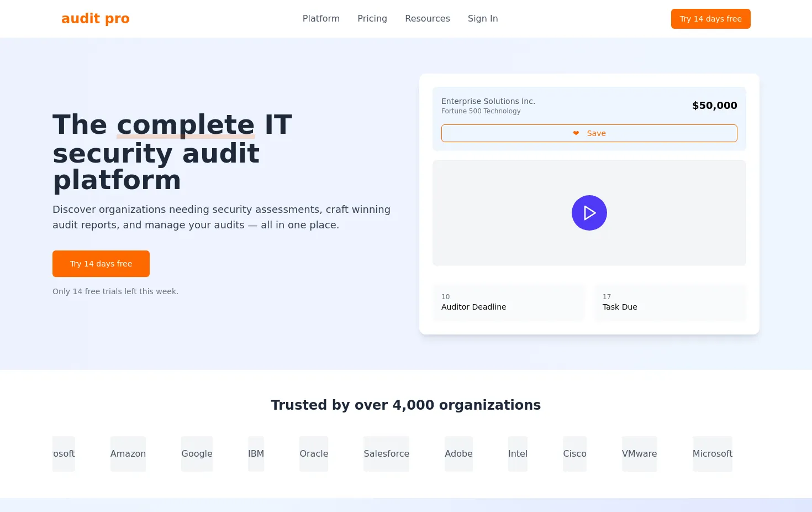Screen dimensions: 812x512
Task: Open the video preview area
Action: click(589, 213)
